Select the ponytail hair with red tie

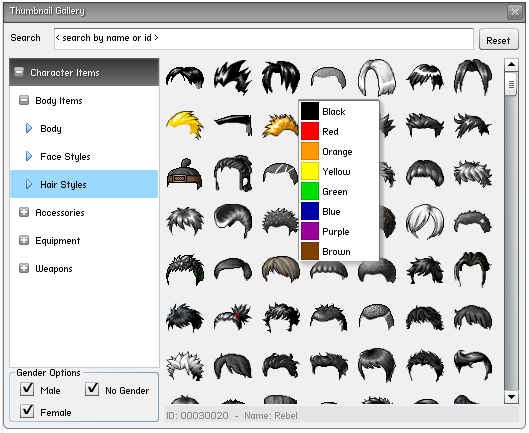[233, 317]
